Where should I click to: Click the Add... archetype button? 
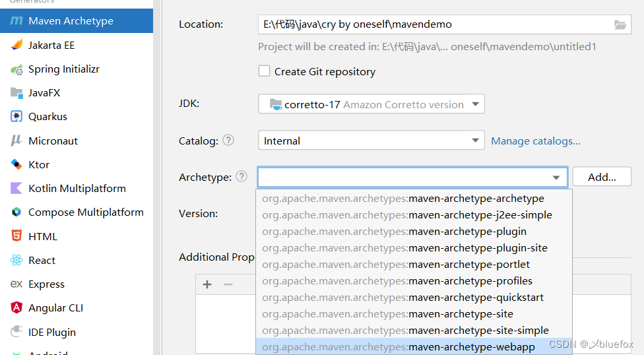pos(602,177)
